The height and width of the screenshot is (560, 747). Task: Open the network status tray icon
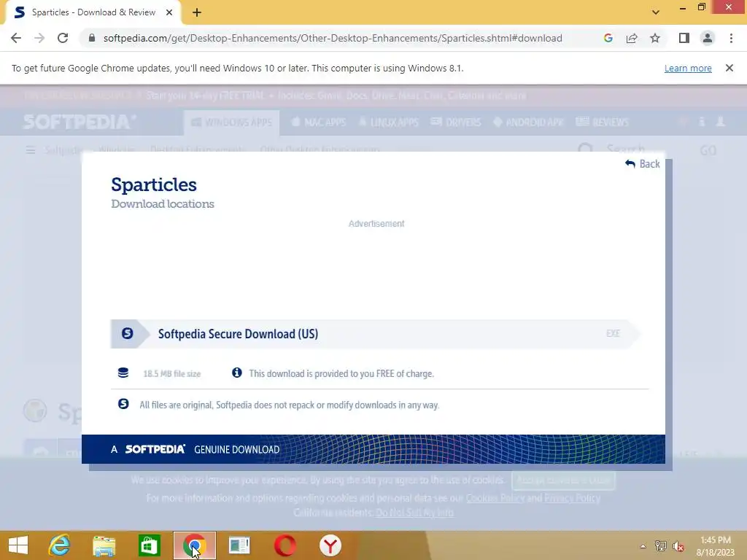661,545
